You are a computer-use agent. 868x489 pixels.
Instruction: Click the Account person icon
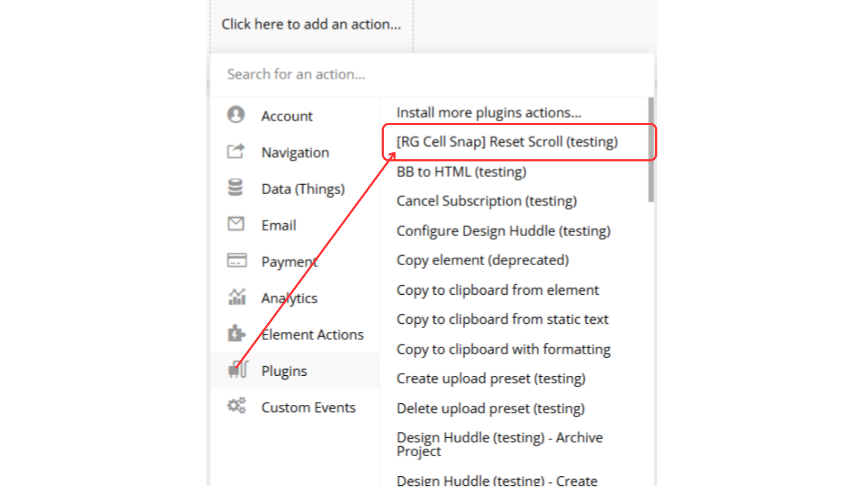click(x=236, y=115)
